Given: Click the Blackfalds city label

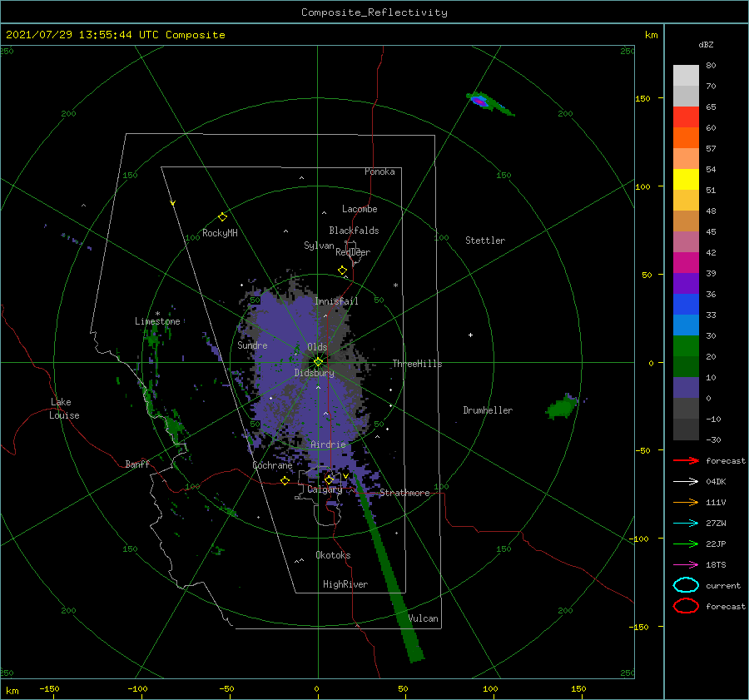Looking at the screenshot, I should [354, 231].
